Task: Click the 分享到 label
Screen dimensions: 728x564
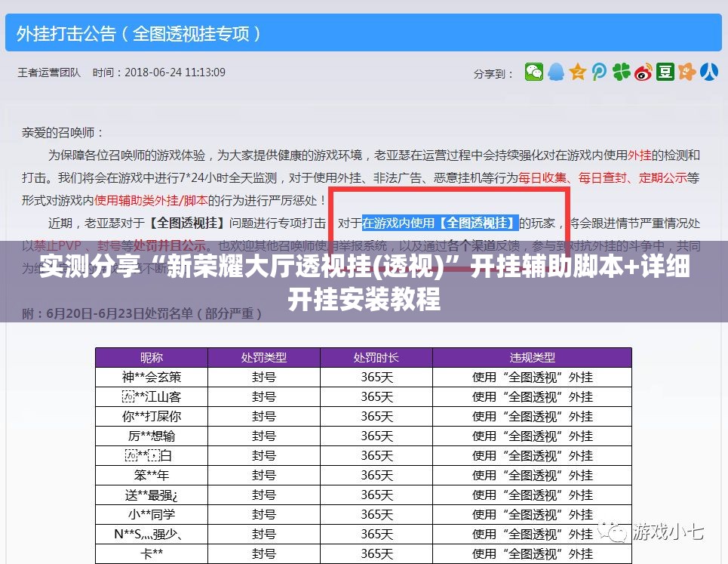Action: [493, 74]
